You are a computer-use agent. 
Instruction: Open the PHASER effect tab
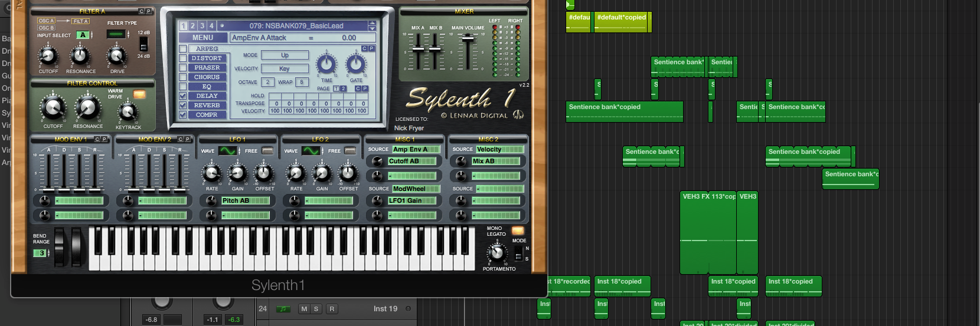point(207,68)
